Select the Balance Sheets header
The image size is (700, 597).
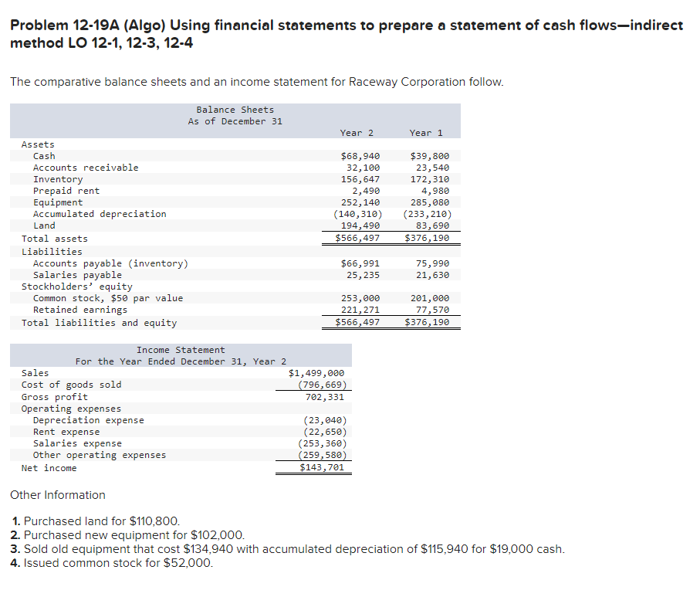coord(235,109)
